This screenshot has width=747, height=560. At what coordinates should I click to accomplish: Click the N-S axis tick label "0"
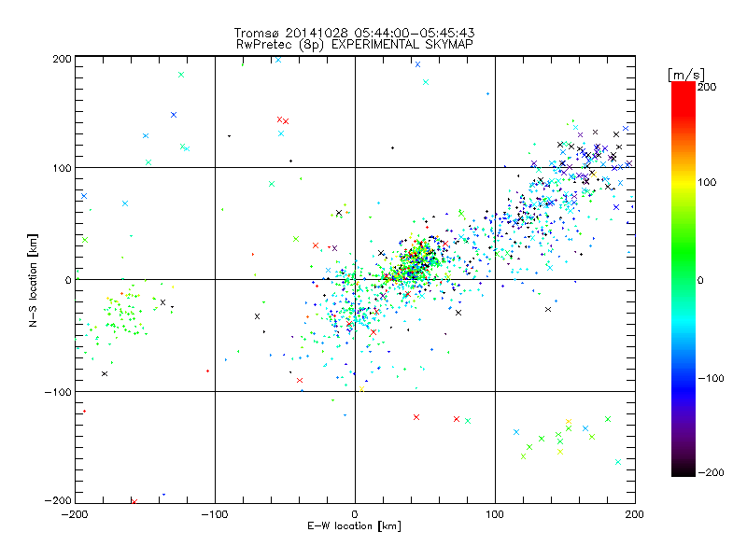68,281
